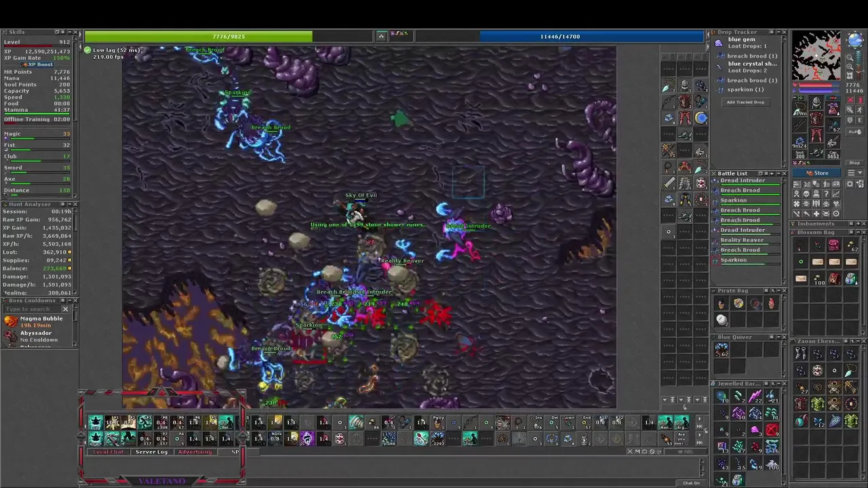
Task: Toggle the red X combat-mode icon
Action: pos(850,100)
